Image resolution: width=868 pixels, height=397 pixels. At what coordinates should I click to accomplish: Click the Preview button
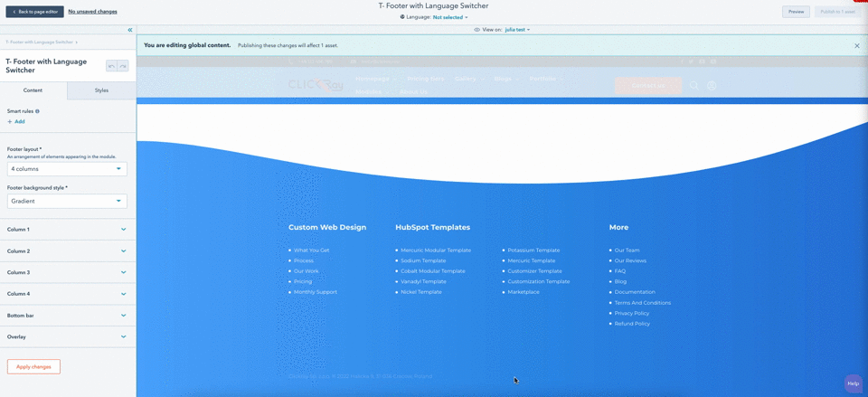(796, 12)
